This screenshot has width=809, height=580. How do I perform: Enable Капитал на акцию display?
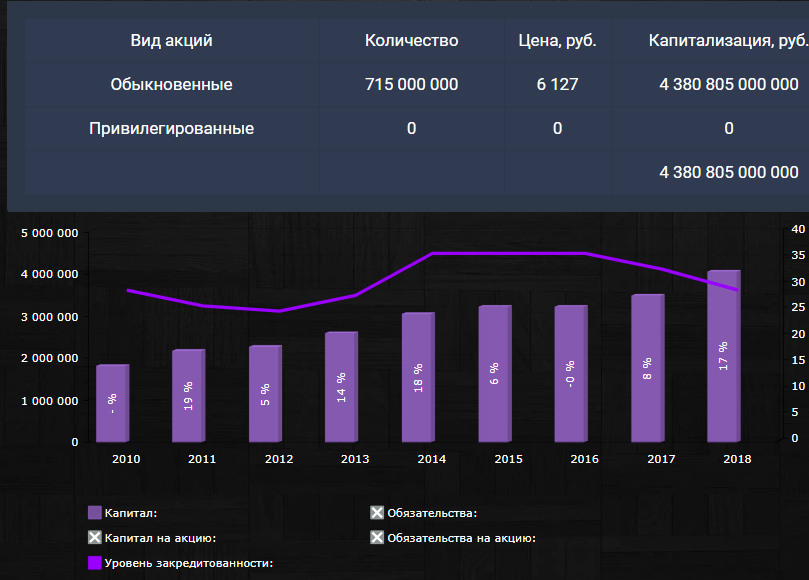pyautogui.click(x=95, y=537)
